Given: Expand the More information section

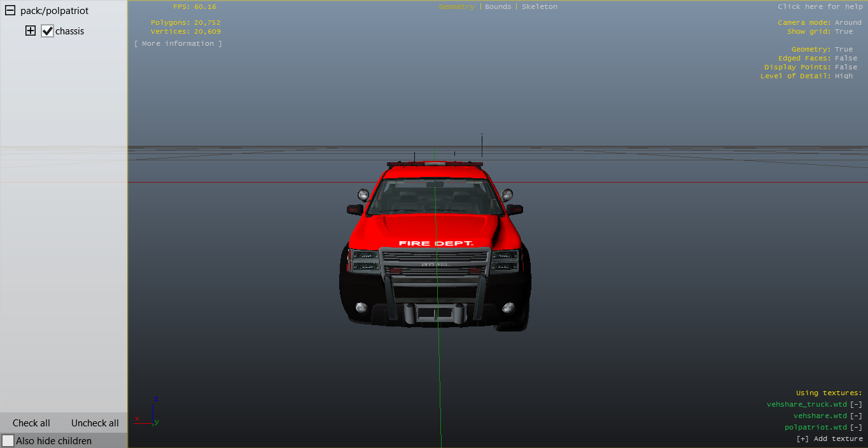Looking at the screenshot, I should coord(178,43).
